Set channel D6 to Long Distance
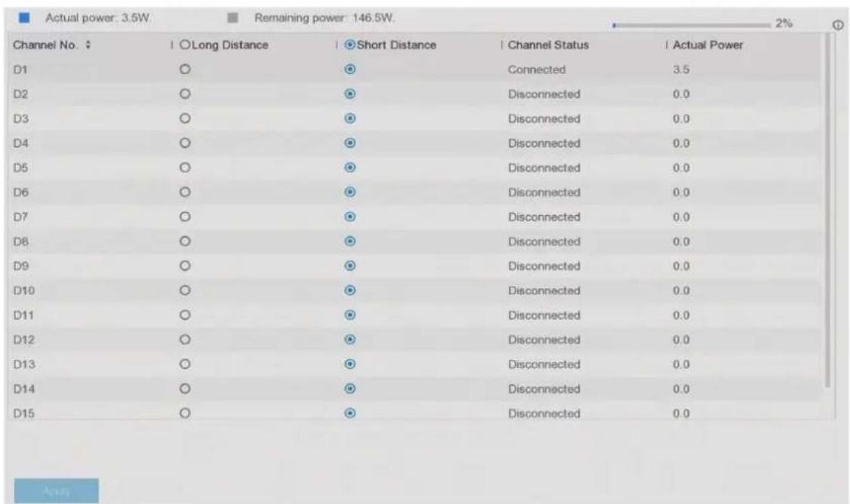Screen dimensions: 850x504 (x=185, y=192)
